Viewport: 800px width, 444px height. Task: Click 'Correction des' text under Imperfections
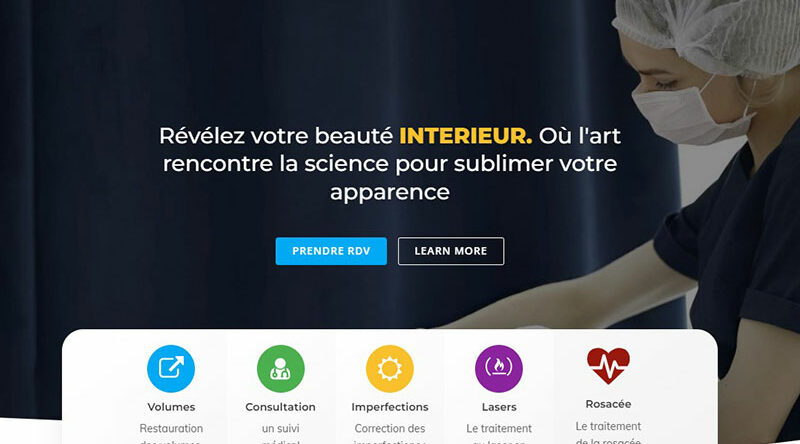[x=390, y=428]
